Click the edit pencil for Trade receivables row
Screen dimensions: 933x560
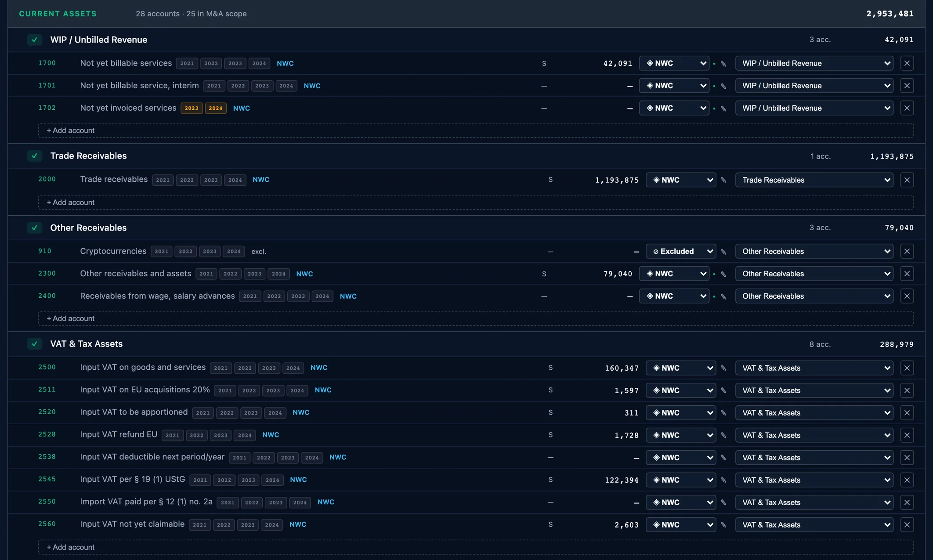click(723, 180)
